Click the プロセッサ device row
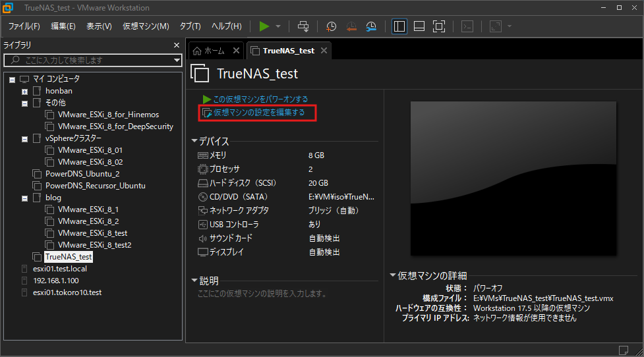 pyautogui.click(x=286, y=169)
